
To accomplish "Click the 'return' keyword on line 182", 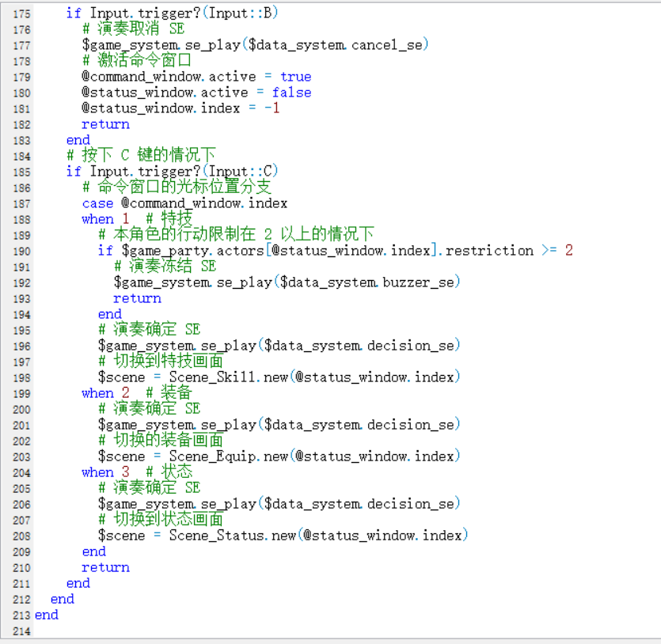I will click(x=105, y=124).
